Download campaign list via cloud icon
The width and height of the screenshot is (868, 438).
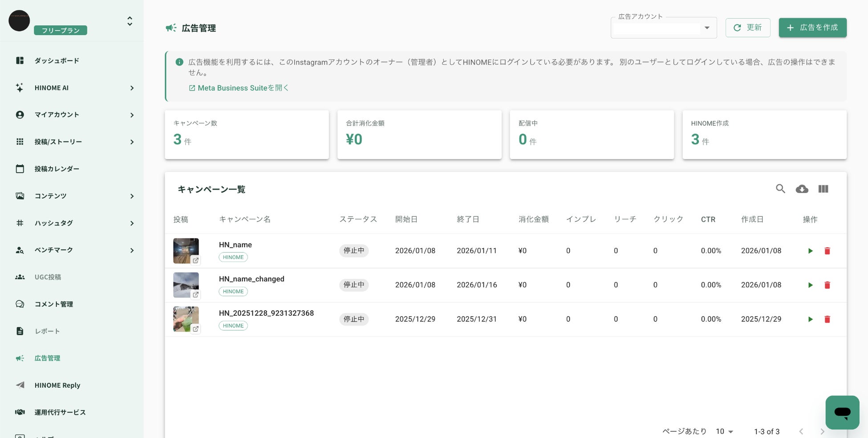pyautogui.click(x=802, y=189)
